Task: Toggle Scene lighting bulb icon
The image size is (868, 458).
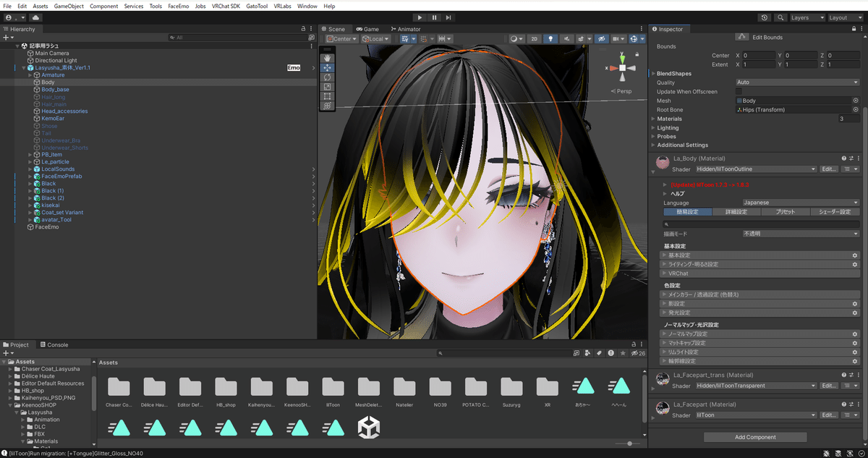Action: [550, 39]
